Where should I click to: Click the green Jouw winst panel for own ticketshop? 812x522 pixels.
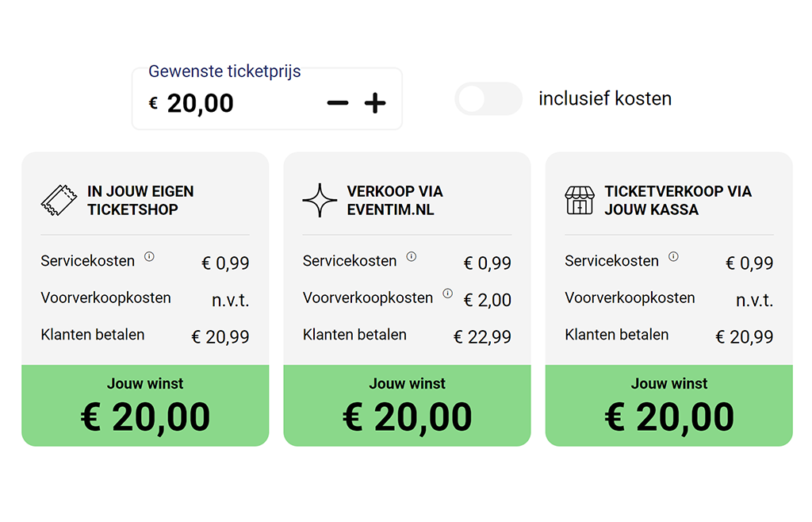[145, 405]
